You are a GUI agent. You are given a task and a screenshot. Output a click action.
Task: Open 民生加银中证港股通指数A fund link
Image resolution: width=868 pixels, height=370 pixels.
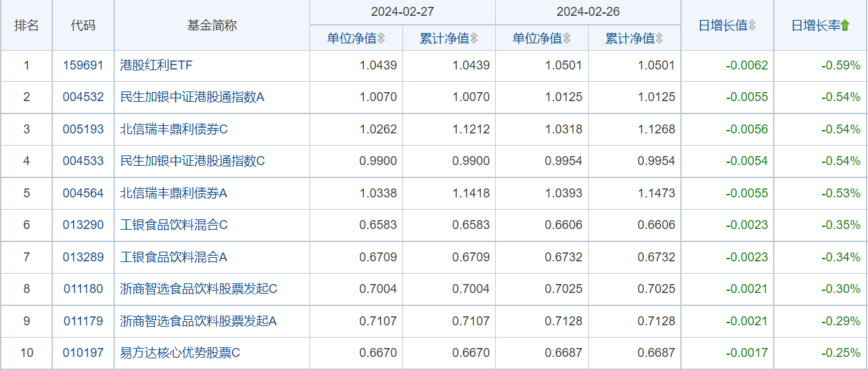pos(193,98)
